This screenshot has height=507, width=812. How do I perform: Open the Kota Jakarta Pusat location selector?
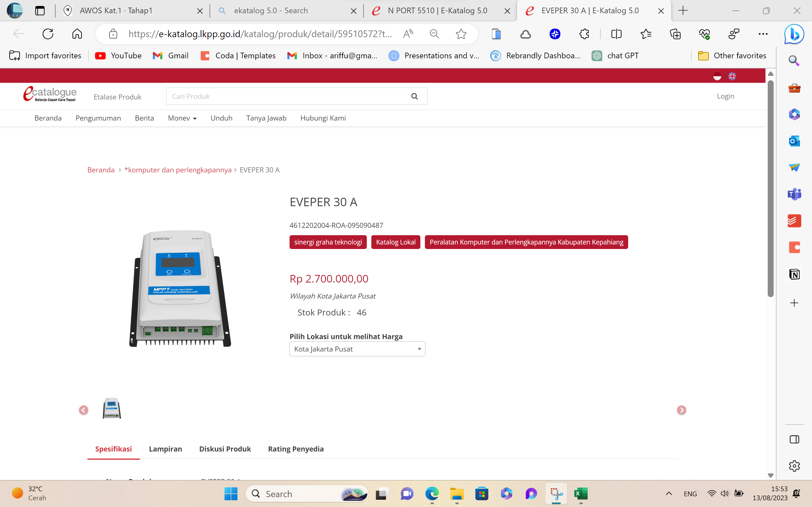[x=357, y=349]
